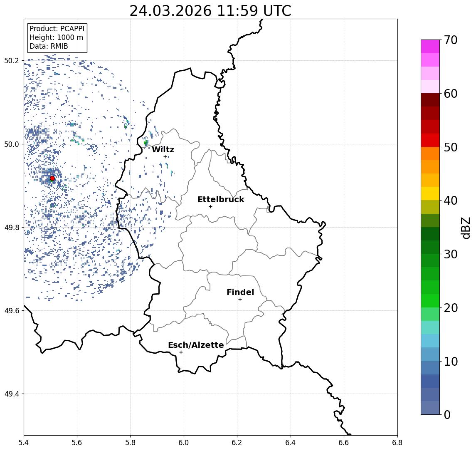Image resolution: width=476 pixels, height=451 pixels.
Task: Click the latitude tick label '49.4'
Action: (12, 394)
